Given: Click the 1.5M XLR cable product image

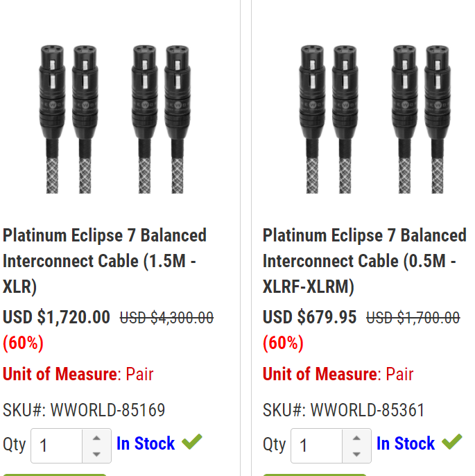Looking at the screenshot, I should click(114, 119).
